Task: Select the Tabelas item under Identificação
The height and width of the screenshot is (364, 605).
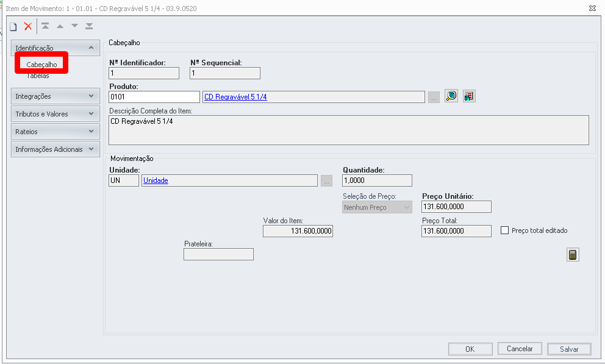Action: pos(38,76)
